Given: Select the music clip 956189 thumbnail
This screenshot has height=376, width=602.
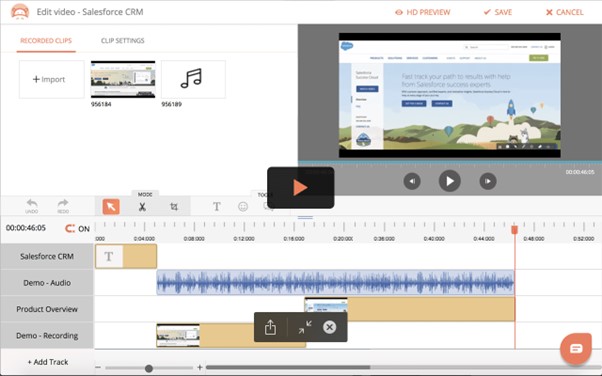Looking at the screenshot, I should (194, 79).
